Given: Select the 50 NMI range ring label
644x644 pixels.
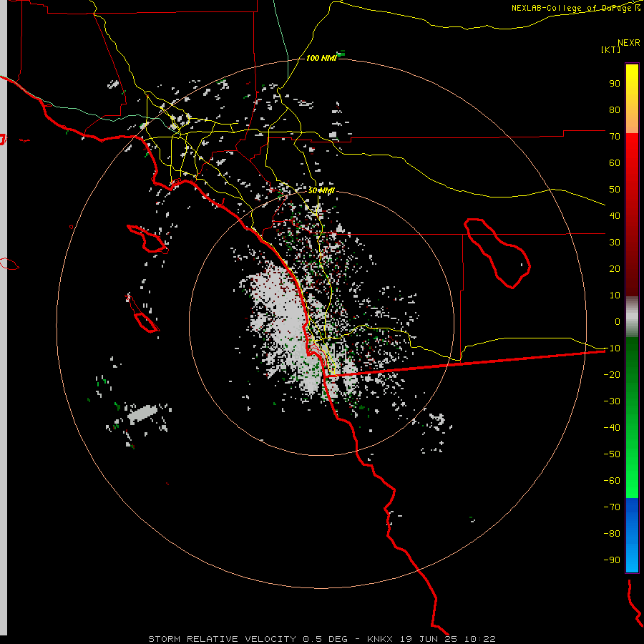Looking at the screenshot, I should 321,190.
